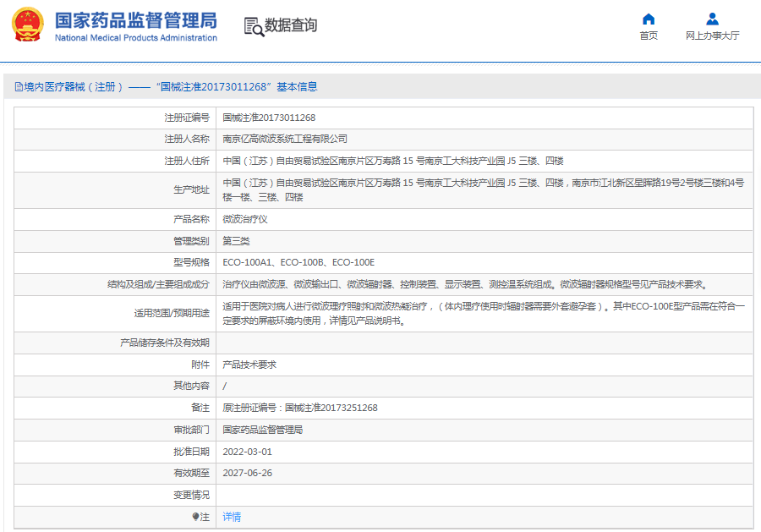Click registrant name 南京亿高微波系统工程有限公司
The image size is (761, 532).
coord(285,139)
